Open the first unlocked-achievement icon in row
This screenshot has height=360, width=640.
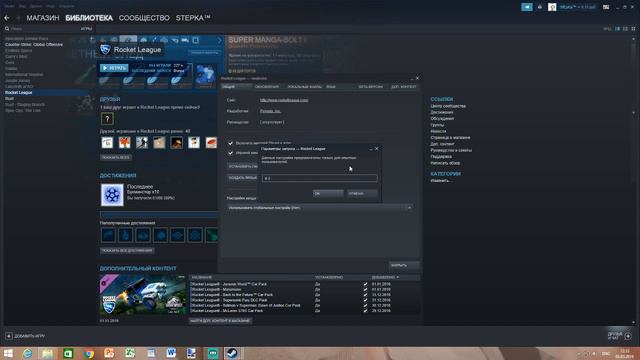click(108, 235)
